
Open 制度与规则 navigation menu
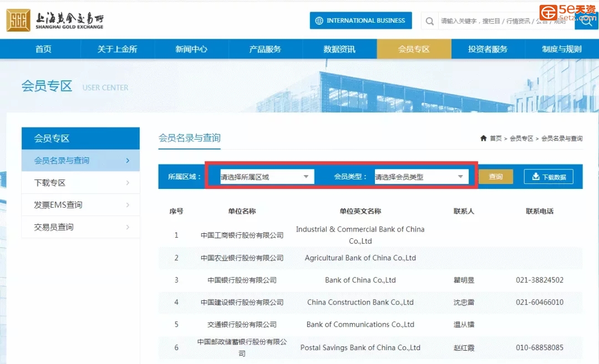tap(561, 49)
